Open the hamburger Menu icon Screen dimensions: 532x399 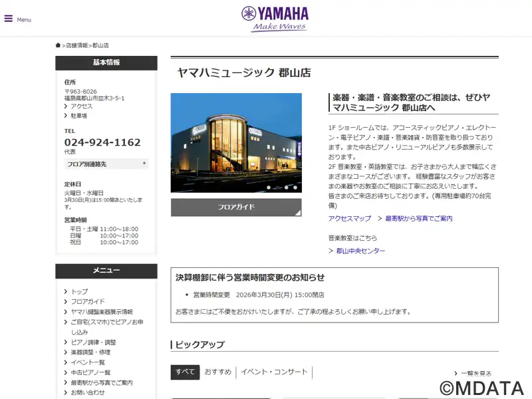coord(9,19)
